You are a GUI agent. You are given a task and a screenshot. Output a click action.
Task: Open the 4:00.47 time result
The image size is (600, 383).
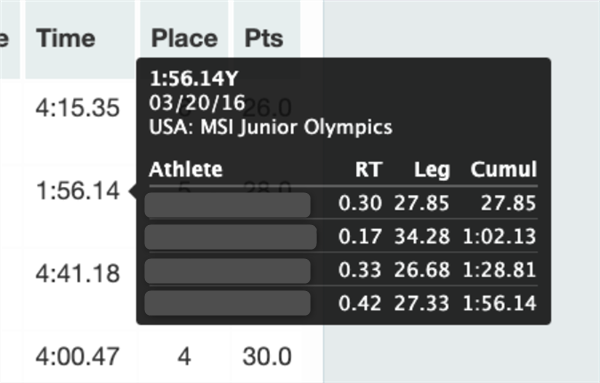pos(78,357)
